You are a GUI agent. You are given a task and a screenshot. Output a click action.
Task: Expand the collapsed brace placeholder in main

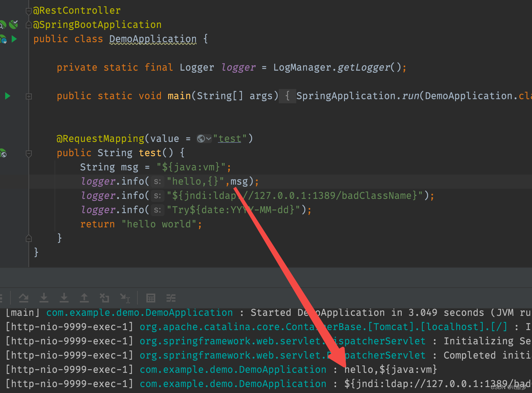click(287, 96)
